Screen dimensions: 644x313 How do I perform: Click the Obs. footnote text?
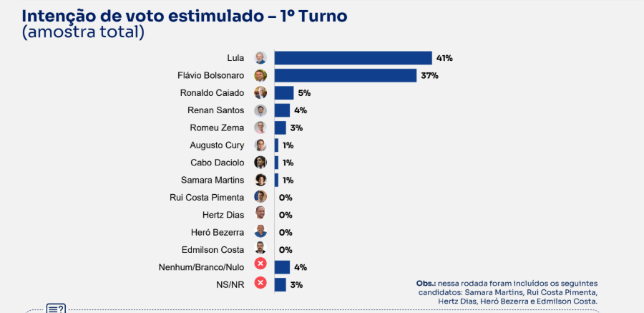507,292
